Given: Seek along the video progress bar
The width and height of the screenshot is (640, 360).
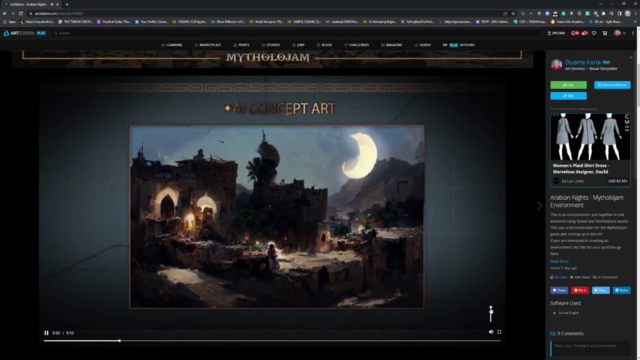Looking at the screenshot, I should (x=272, y=341).
